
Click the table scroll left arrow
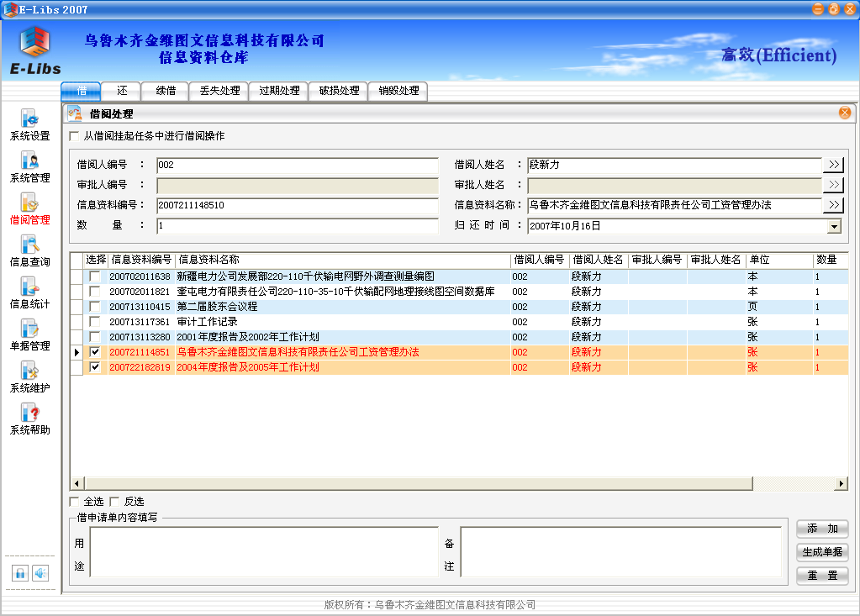pos(77,483)
